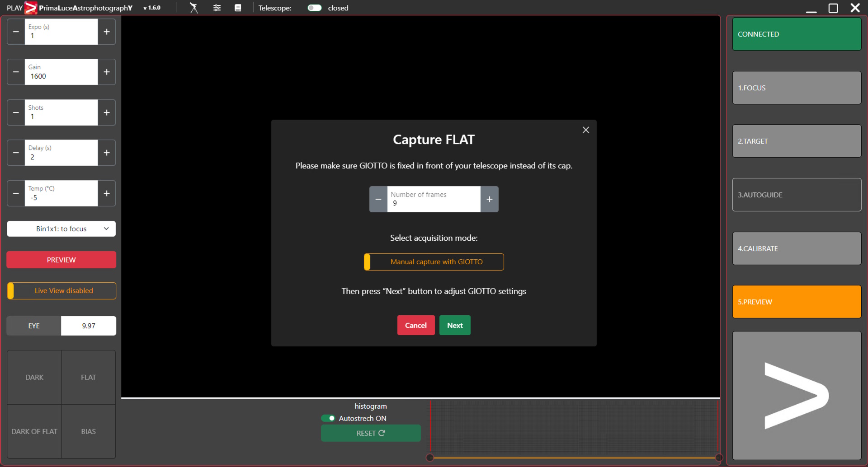Image resolution: width=868 pixels, height=467 pixels.
Task: Click the Shots input field
Action: point(61,112)
